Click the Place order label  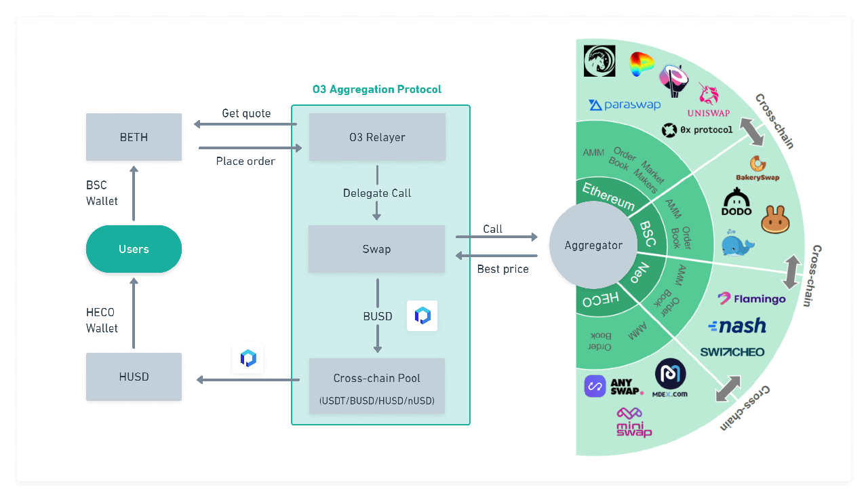(x=245, y=161)
